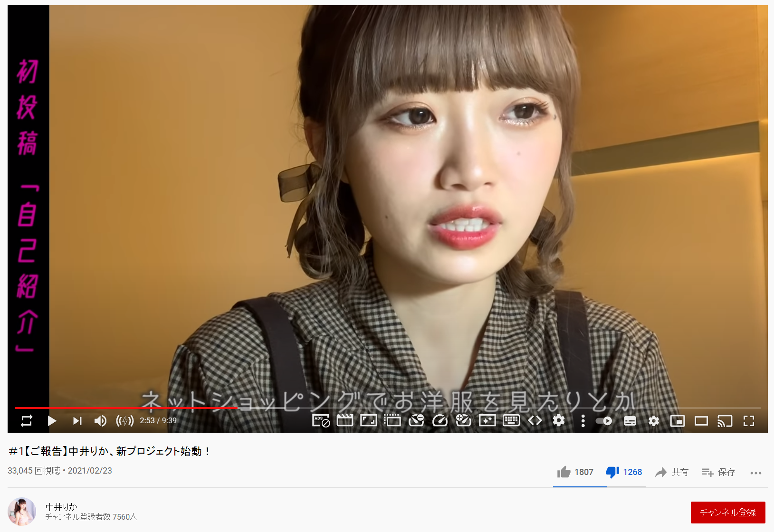Open YouTube player quality settings gear
Viewport: 774px width, 532px height.
654,421
